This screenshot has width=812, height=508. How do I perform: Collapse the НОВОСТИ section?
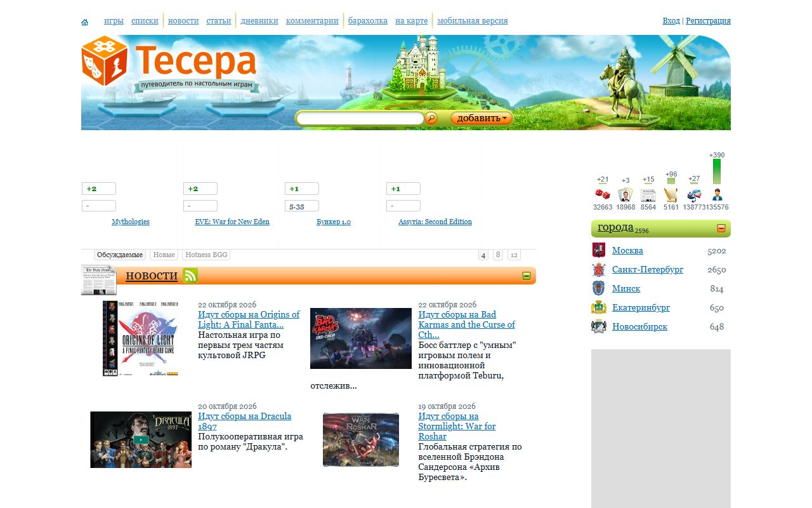pos(527,276)
